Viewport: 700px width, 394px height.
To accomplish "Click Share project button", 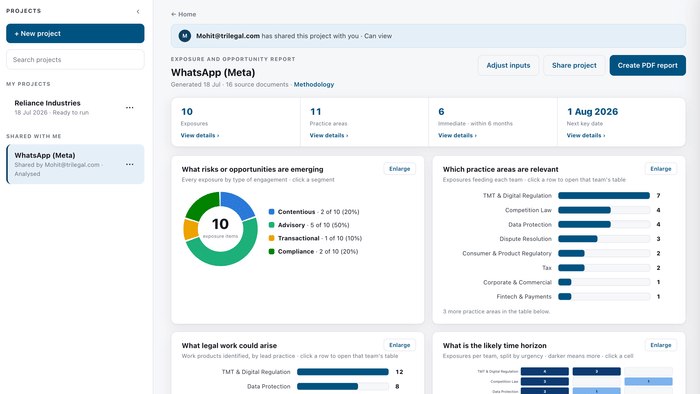I will [574, 65].
